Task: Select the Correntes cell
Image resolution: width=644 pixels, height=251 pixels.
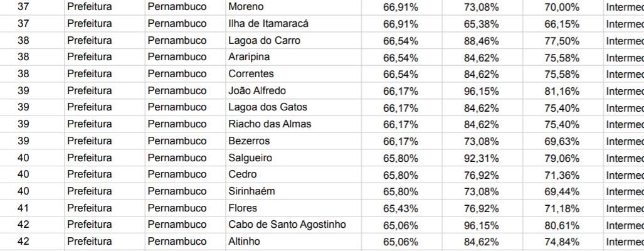Action: [x=293, y=74]
